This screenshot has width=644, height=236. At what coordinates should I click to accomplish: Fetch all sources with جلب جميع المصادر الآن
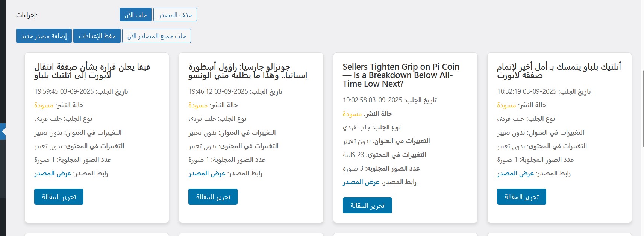coord(156,36)
